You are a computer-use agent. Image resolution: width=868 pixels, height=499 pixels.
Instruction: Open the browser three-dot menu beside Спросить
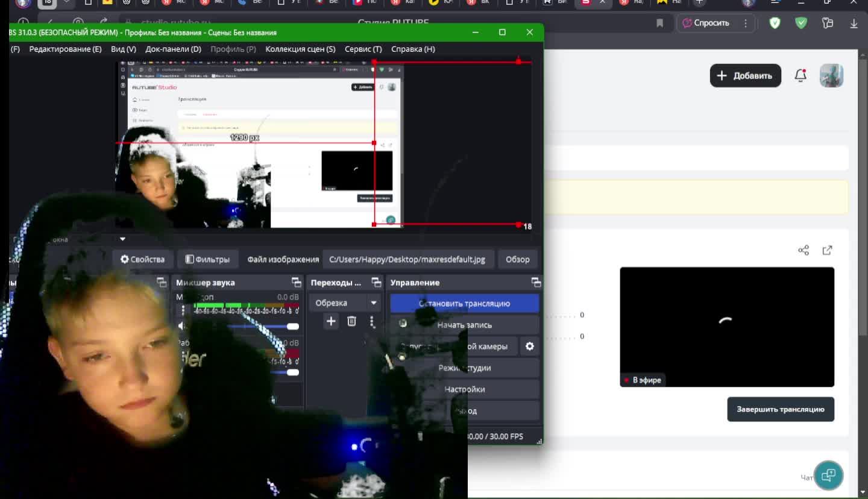click(746, 23)
